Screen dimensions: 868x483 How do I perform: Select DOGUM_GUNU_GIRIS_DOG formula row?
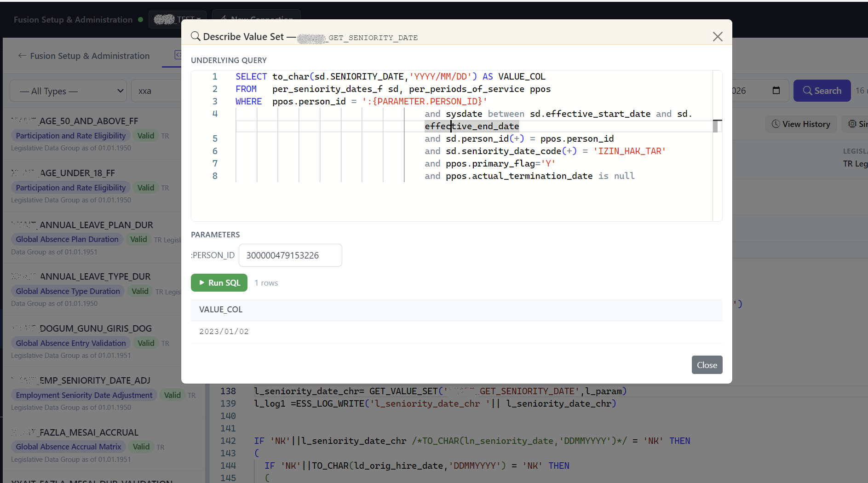92,342
